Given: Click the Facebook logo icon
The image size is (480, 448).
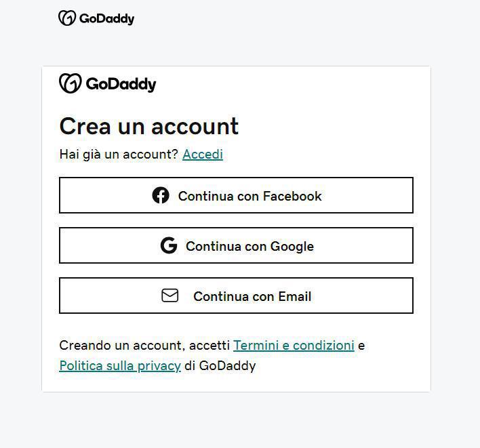Looking at the screenshot, I should click(161, 195).
